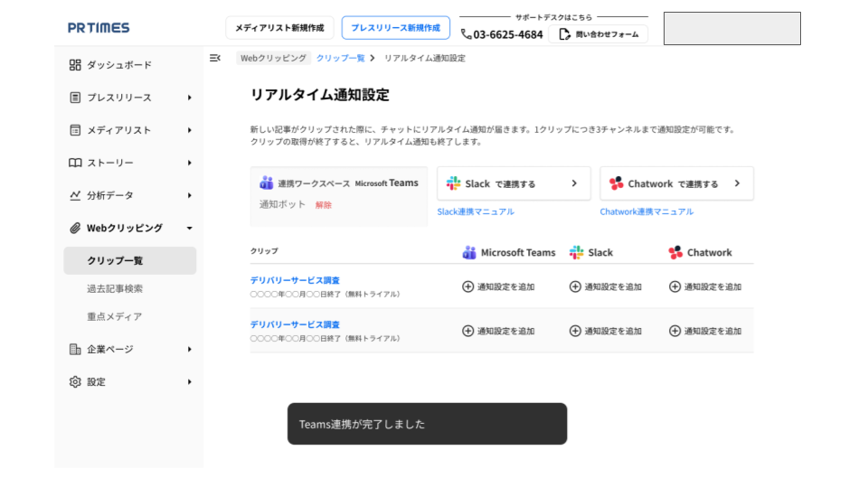
Task: Click クリップ一覧 breadcrumb link
Action: click(341, 58)
